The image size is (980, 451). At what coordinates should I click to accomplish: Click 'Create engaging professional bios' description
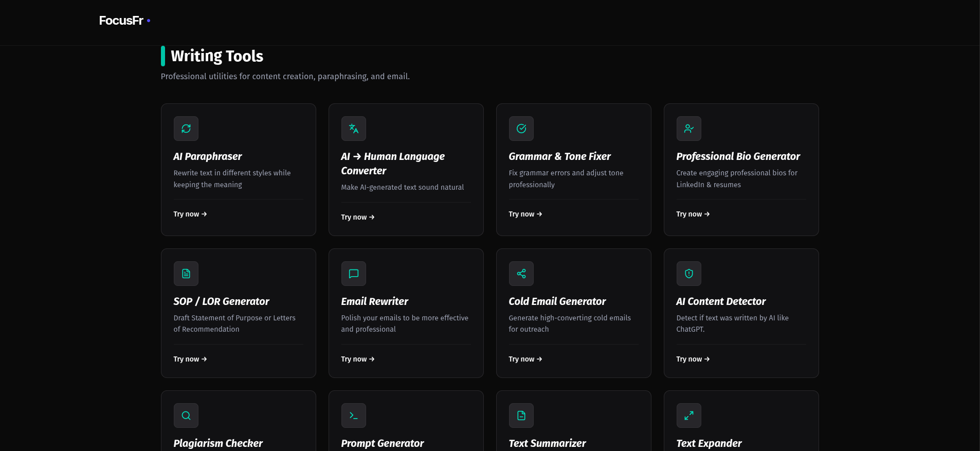(x=737, y=179)
